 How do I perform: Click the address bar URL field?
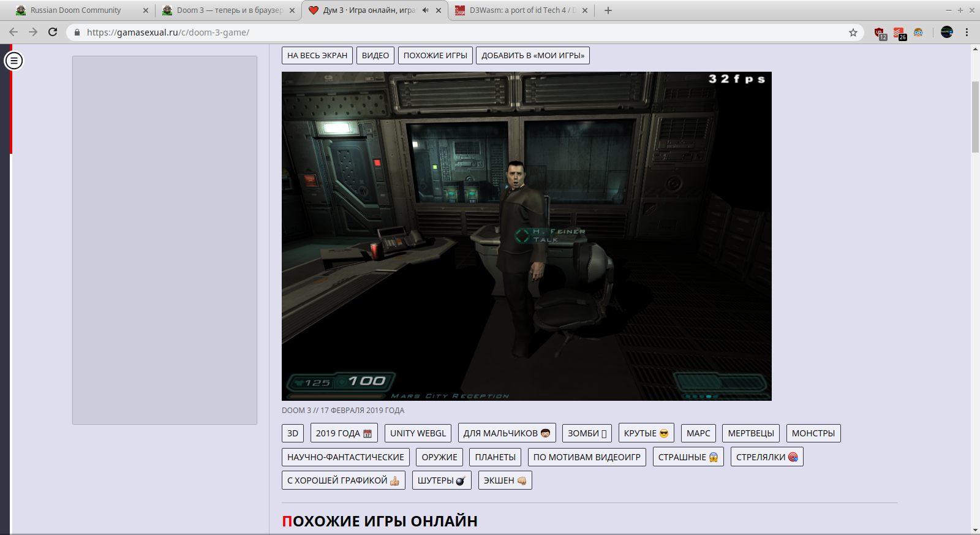pos(466,32)
